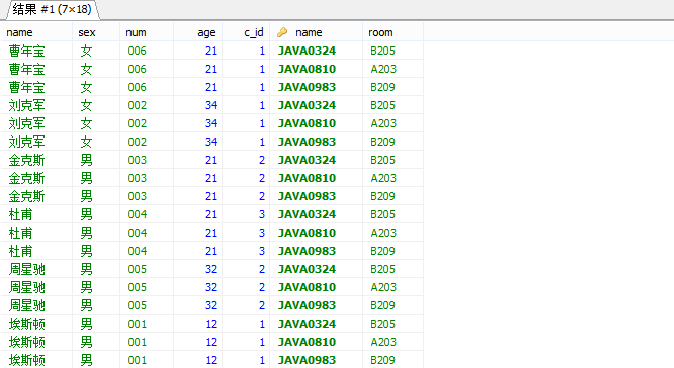Click the age column header
The width and height of the screenshot is (674, 368).
(x=206, y=32)
